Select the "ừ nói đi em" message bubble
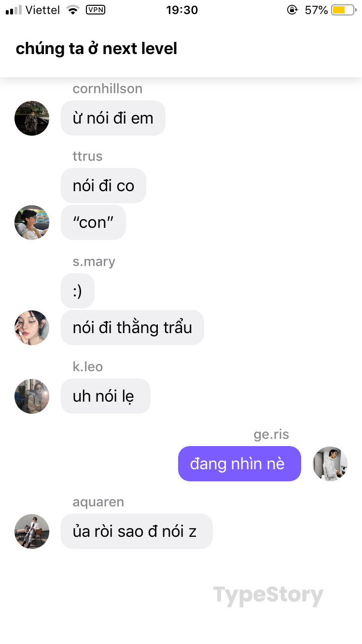 [x=113, y=118]
